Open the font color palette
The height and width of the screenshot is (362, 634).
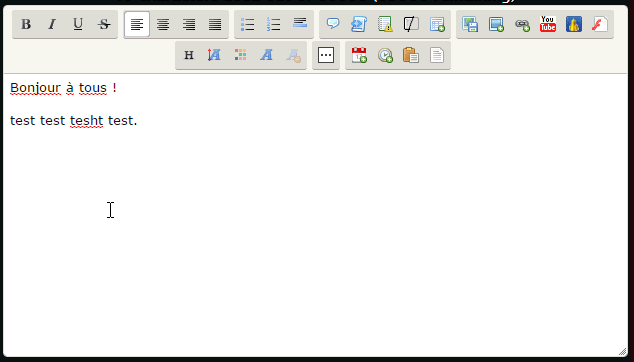click(241, 55)
